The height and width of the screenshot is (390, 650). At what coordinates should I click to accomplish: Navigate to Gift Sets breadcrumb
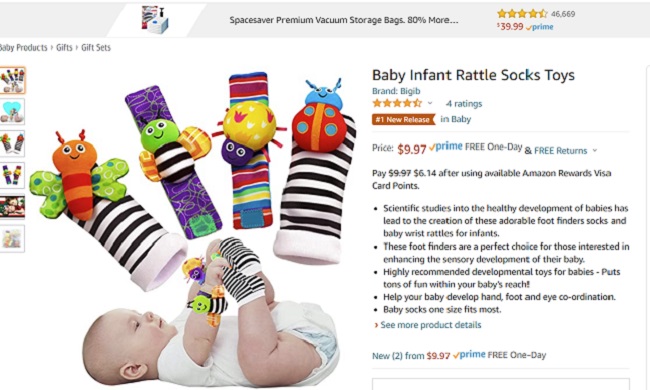(96, 48)
